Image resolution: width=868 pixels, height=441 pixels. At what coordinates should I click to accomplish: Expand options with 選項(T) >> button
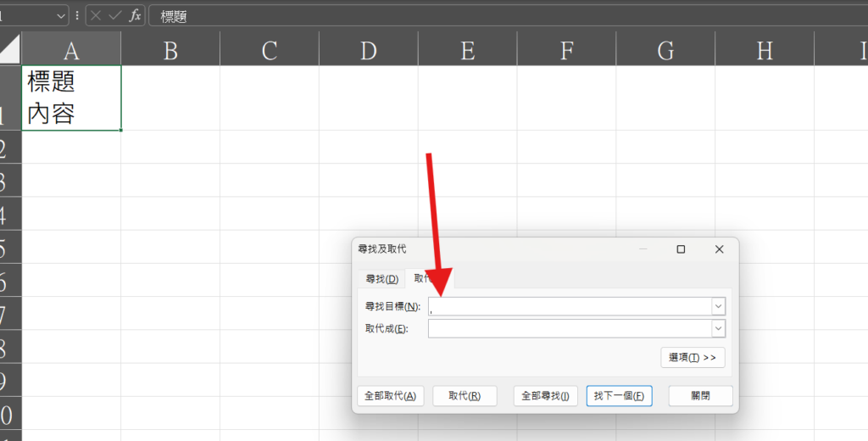pyautogui.click(x=693, y=358)
